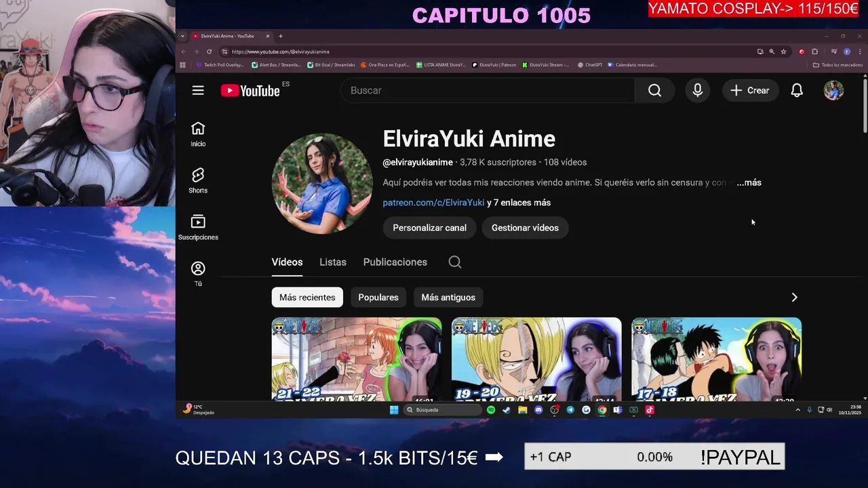The image size is (868, 488).
Task: Open Telegram from the taskbar
Action: pyautogui.click(x=570, y=410)
